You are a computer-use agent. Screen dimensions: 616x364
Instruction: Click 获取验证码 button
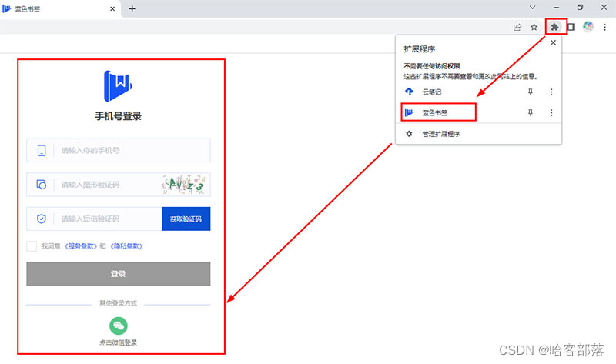[x=186, y=219]
